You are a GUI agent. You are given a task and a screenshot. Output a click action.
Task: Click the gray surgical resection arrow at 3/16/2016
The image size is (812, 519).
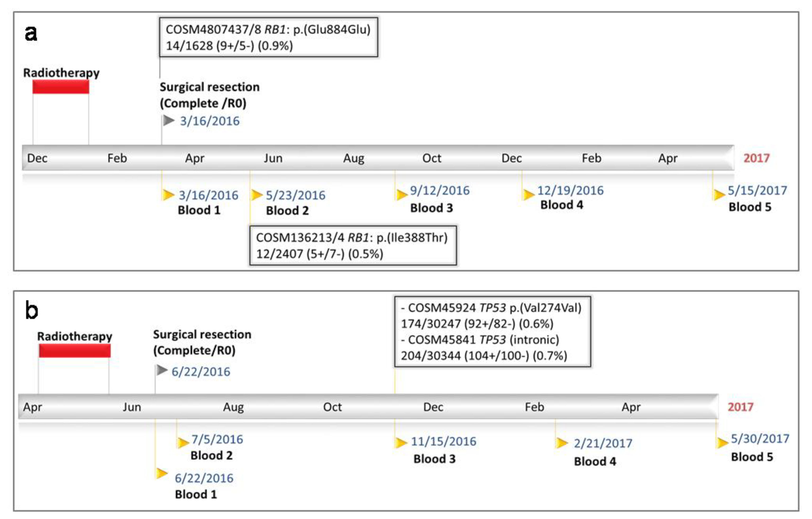pyautogui.click(x=169, y=120)
